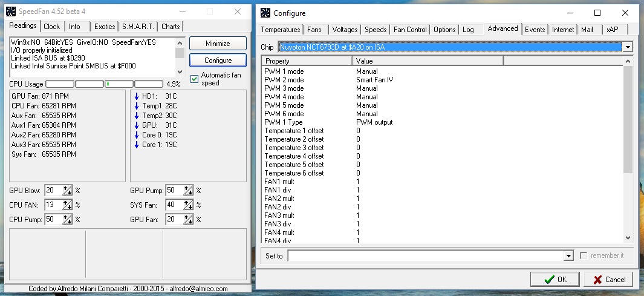Toggle Automatic fan speed checkbox
Viewport: 644px width, 296px height.
(x=195, y=79)
